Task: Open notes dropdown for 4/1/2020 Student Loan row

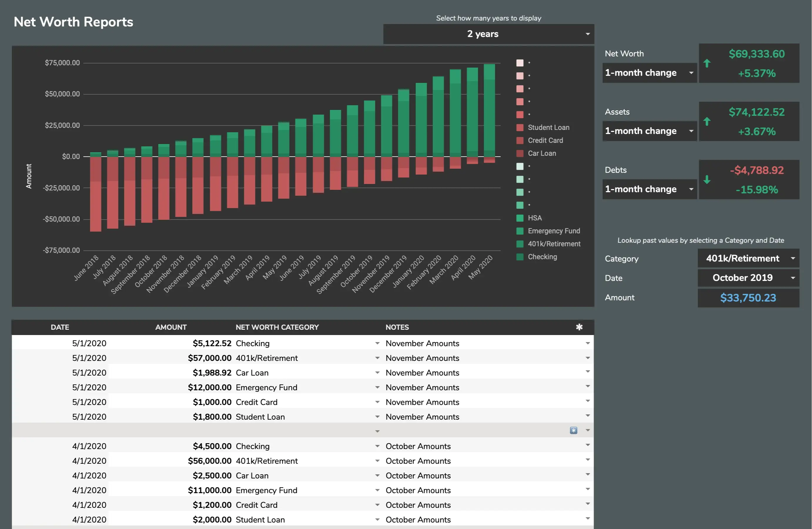Action: point(587,518)
